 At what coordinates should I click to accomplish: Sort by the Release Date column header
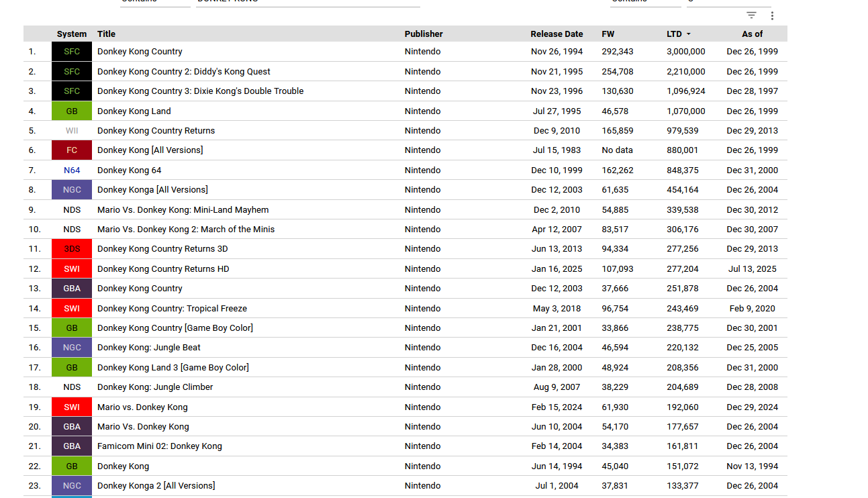[x=557, y=34]
